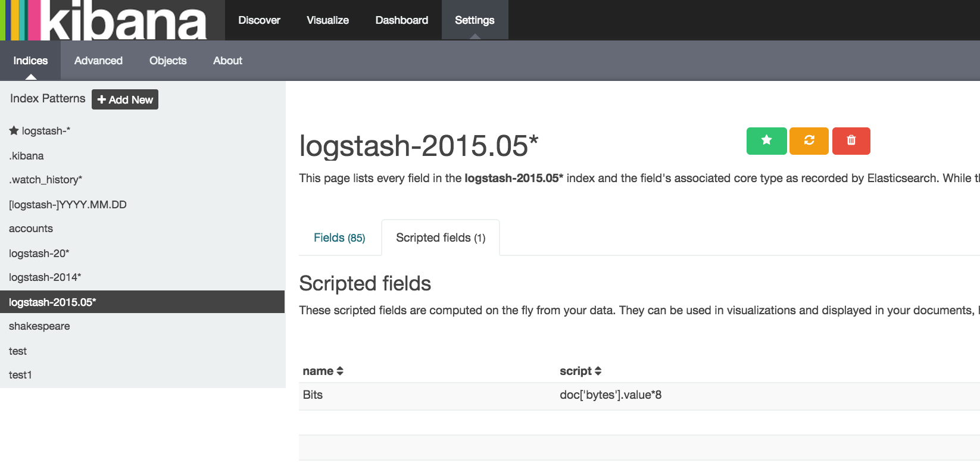Screen dimensions: 980x469
Task: Open the Objects settings tab
Action: (x=168, y=61)
